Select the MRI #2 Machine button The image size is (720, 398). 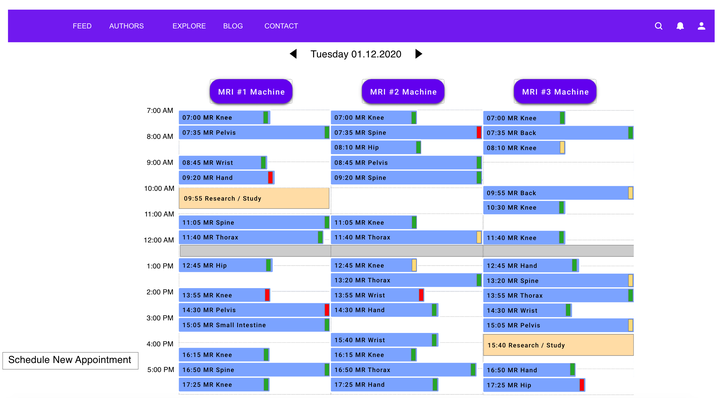pyautogui.click(x=403, y=92)
